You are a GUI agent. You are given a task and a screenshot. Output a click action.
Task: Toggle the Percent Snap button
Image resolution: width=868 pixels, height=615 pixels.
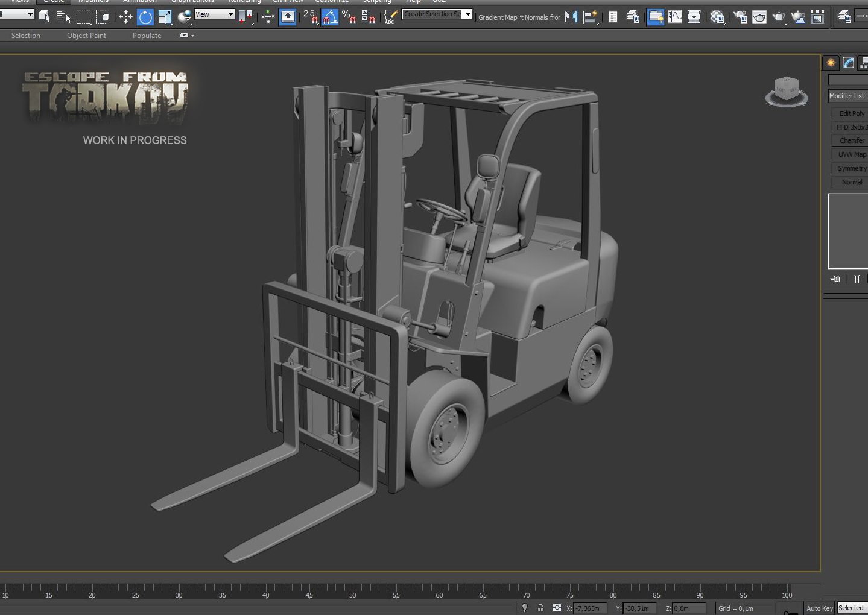[x=349, y=17]
